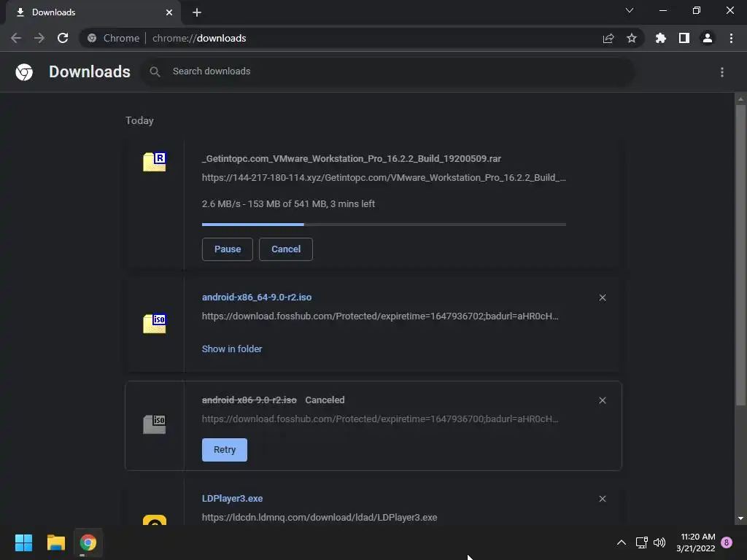Click the Canceled status label

tap(325, 400)
